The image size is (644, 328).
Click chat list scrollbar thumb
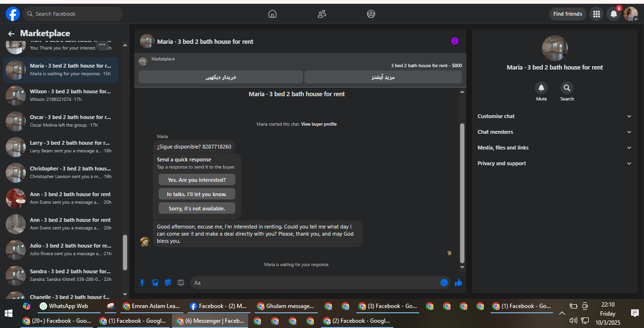pos(125,252)
